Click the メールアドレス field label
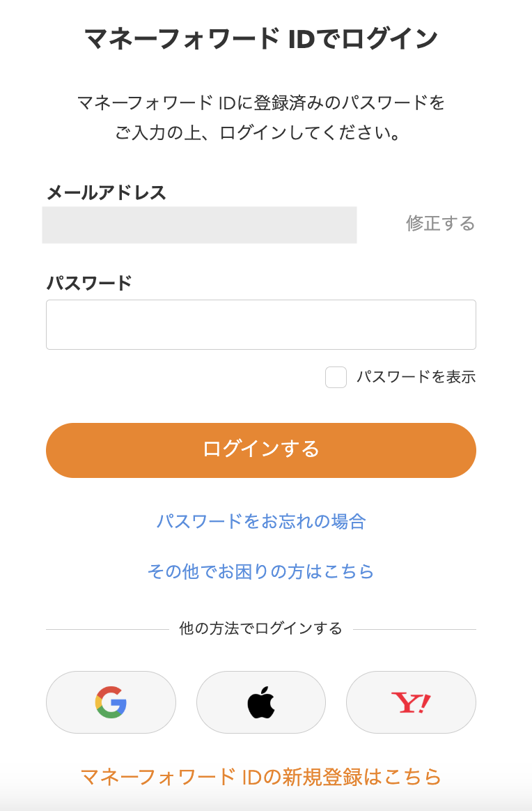 (106, 192)
